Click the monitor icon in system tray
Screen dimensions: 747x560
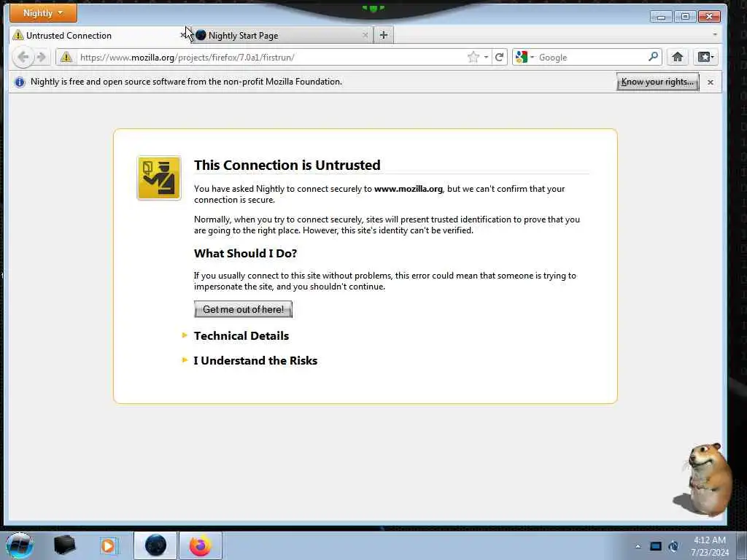pos(656,546)
